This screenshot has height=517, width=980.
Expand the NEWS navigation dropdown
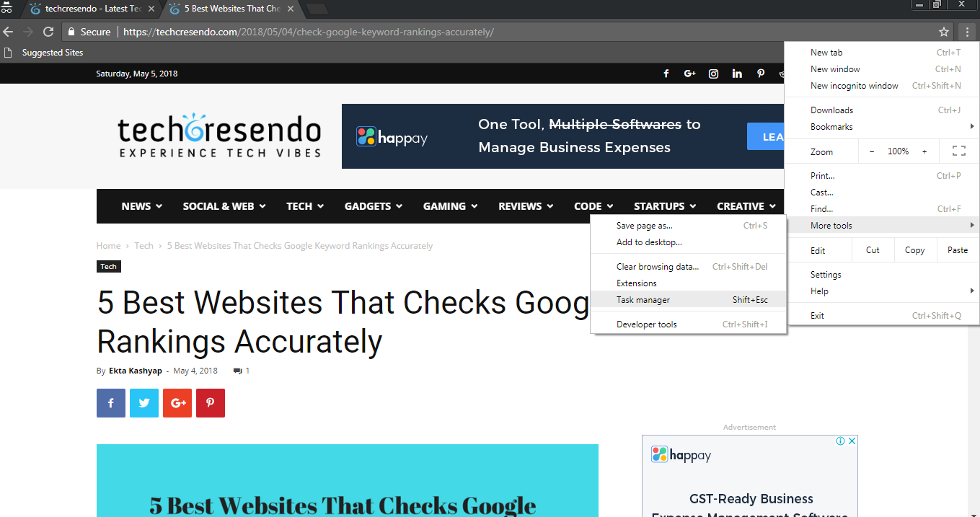(142, 206)
